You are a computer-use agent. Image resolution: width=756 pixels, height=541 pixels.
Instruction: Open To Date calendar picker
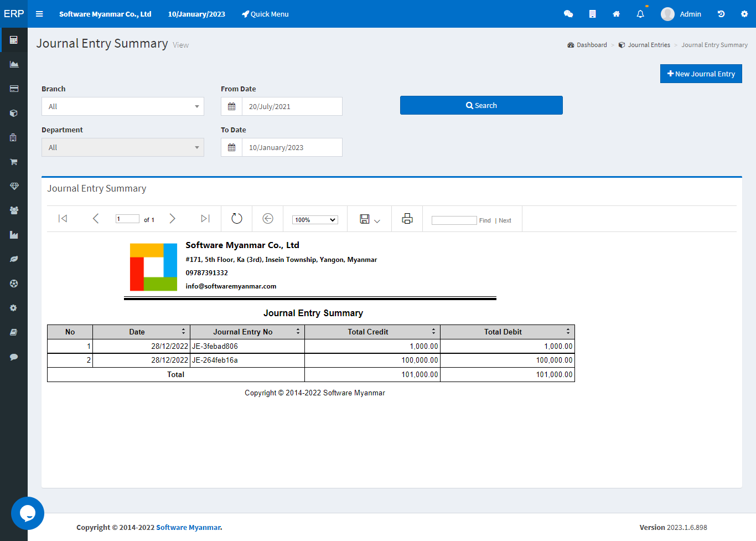click(x=231, y=147)
